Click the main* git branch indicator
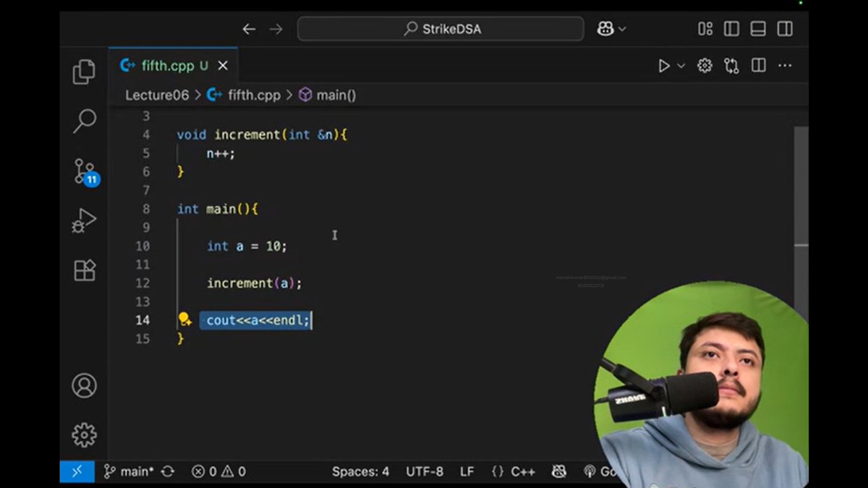868x488 pixels. coord(129,471)
